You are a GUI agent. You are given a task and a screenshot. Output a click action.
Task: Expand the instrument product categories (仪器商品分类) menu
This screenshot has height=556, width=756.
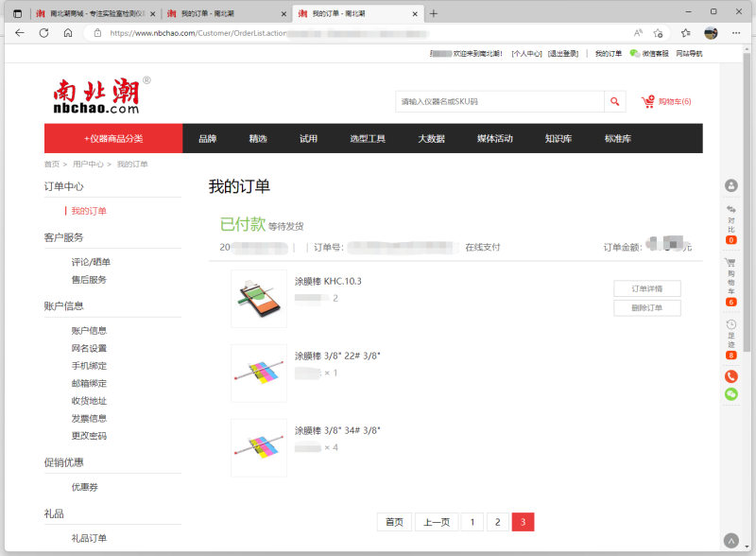(x=113, y=138)
